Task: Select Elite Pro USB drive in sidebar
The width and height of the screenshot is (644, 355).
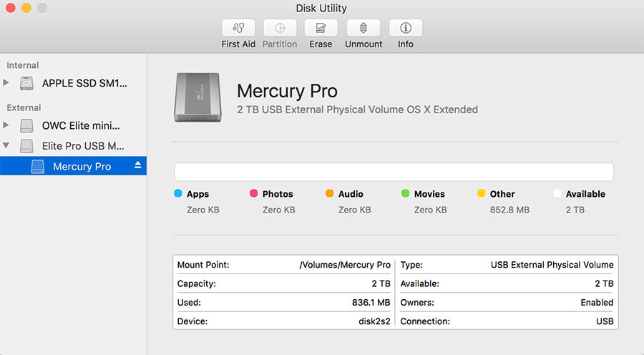Action: [x=83, y=146]
